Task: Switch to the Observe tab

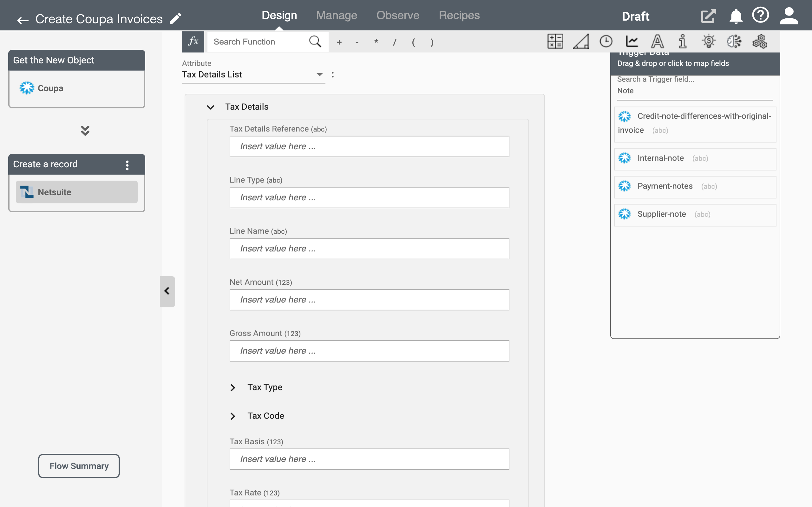Action: [x=397, y=15]
